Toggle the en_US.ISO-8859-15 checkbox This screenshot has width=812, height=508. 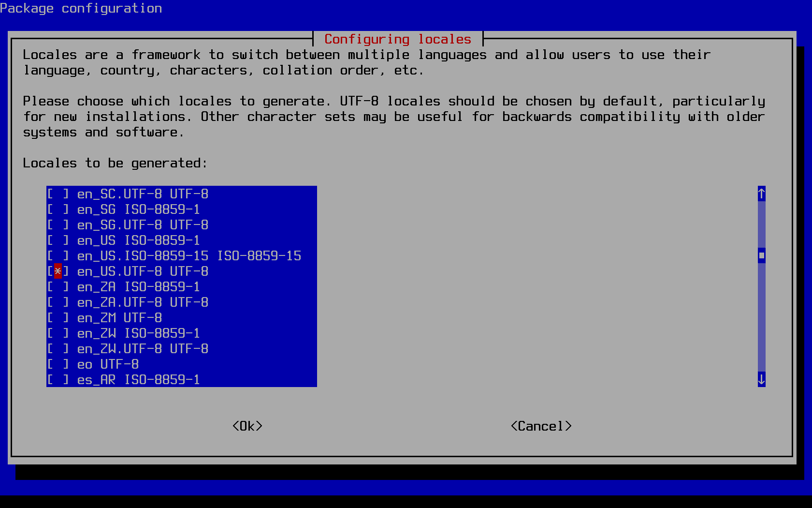(x=58, y=255)
